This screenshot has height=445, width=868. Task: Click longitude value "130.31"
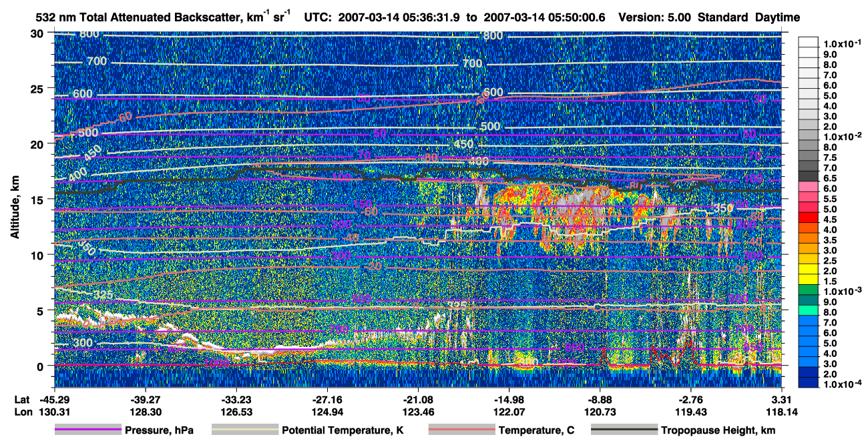coord(53,412)
